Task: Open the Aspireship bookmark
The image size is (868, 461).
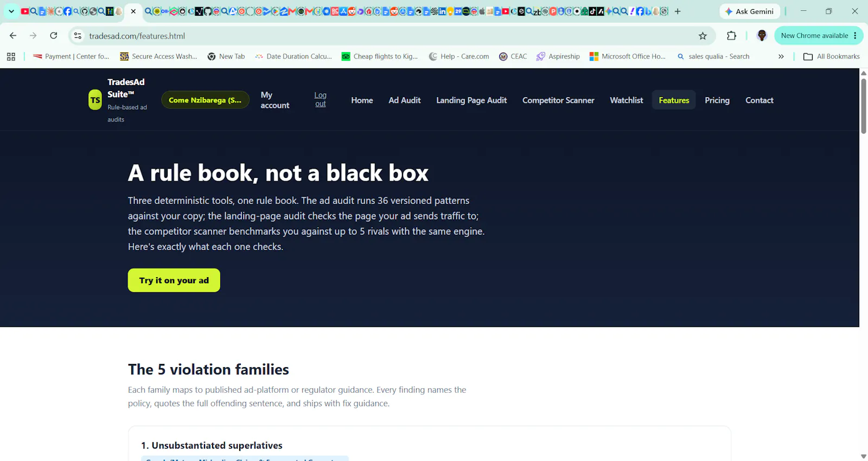Action: point(558,56)
